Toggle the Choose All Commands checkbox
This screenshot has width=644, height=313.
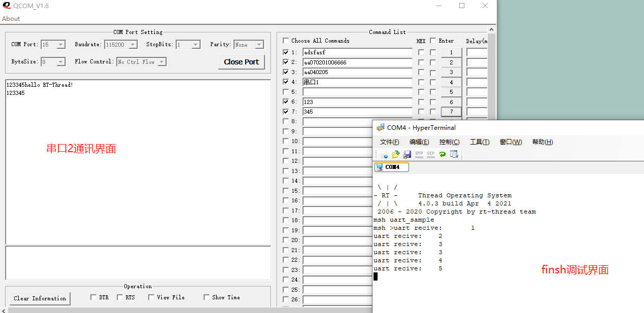tap(286, 41)
